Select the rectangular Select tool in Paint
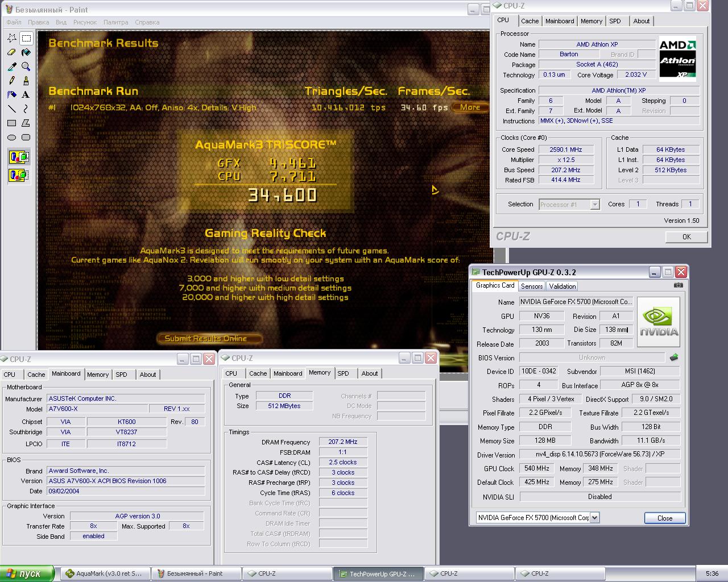This screenshot has width=728, height=582. point(26,38)
